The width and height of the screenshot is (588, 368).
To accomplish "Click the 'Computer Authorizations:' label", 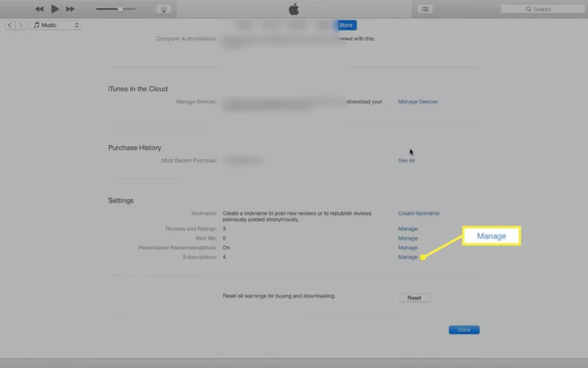I will tap(186, 38).
